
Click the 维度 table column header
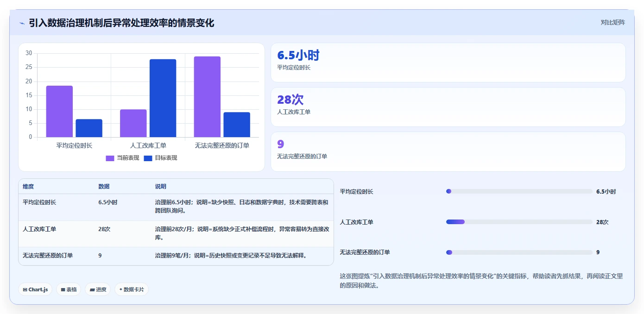tap(28, 187)
